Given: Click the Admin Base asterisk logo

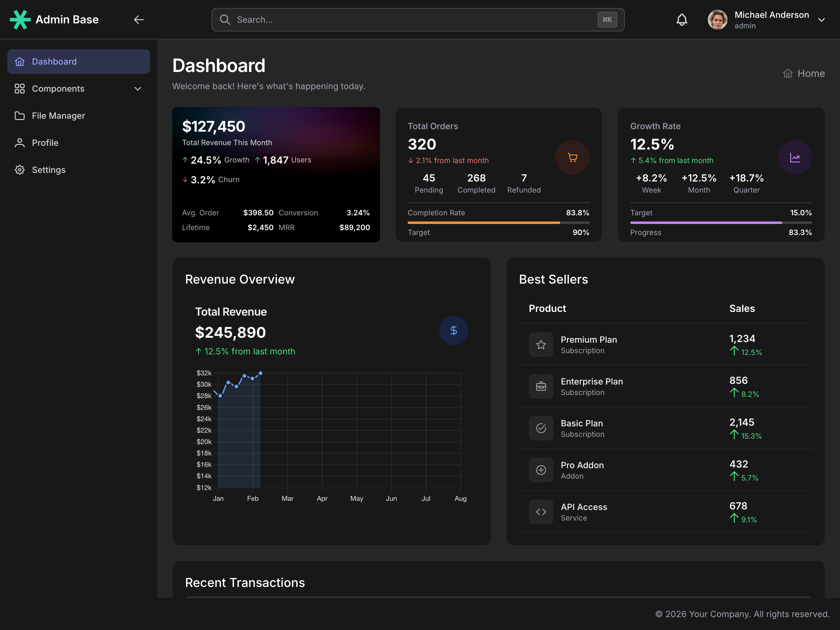Looking at the screenshot, I should pos(20,19).
